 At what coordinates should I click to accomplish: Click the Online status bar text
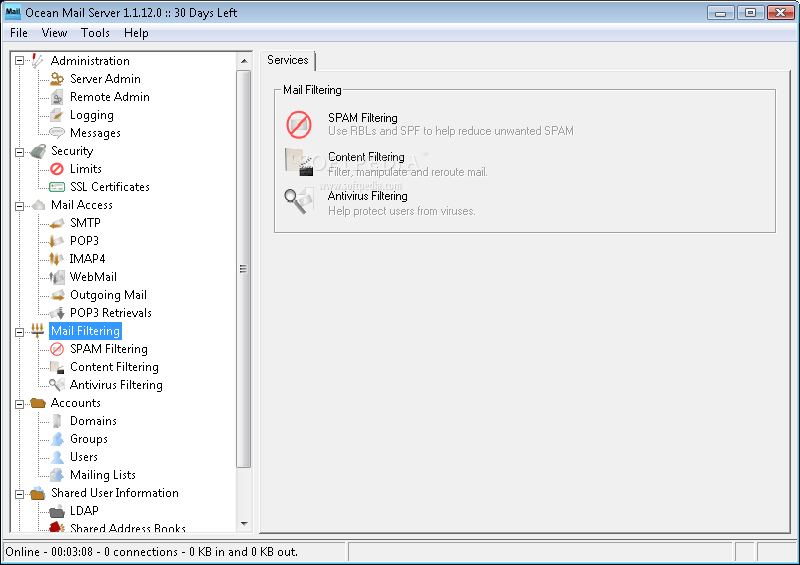coord(152,552)
